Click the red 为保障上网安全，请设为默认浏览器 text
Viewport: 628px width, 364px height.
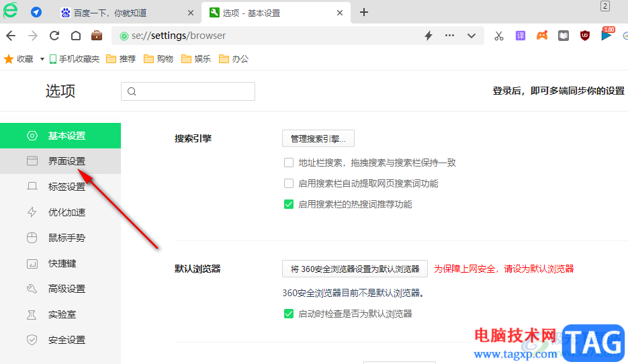(x=504, y=269)
